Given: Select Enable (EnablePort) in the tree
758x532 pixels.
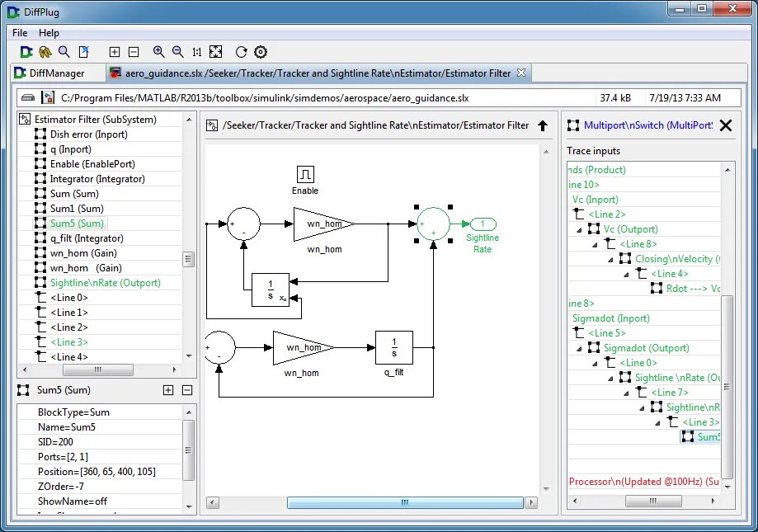Looking at the screenshot, I should [92, 164].
